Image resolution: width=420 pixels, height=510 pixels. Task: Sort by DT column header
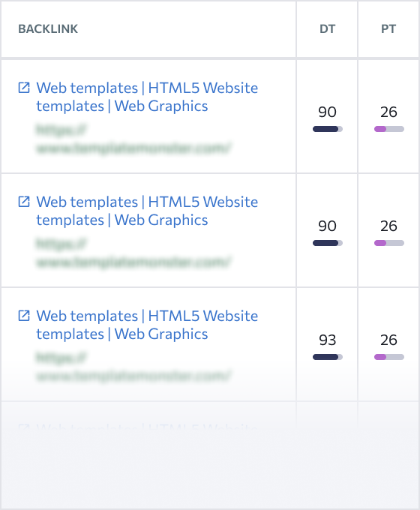(327, 29)
